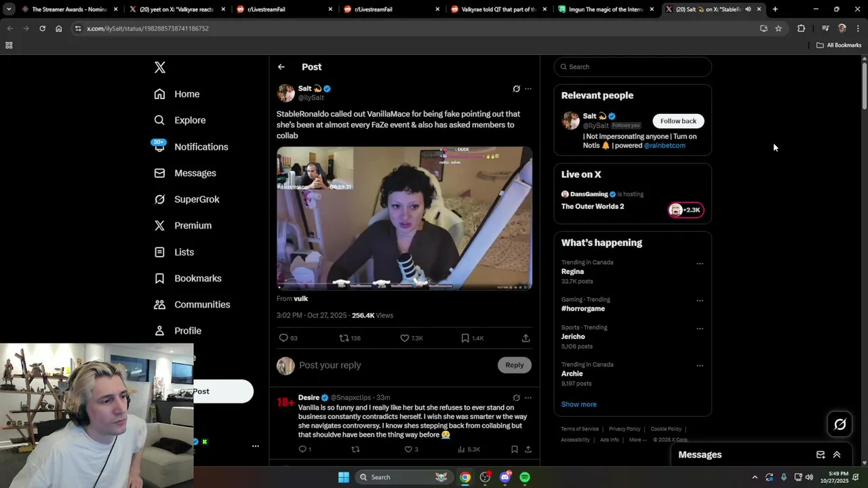
Task: Click the Profile icon in sidebar
Action: (159, 331)
